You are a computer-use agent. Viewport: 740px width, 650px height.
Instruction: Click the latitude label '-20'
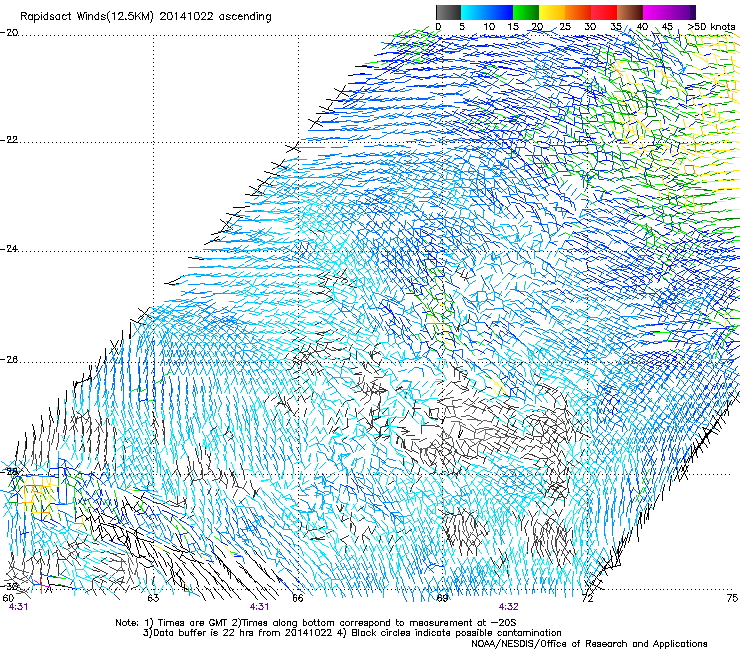[x=9, y=33]
